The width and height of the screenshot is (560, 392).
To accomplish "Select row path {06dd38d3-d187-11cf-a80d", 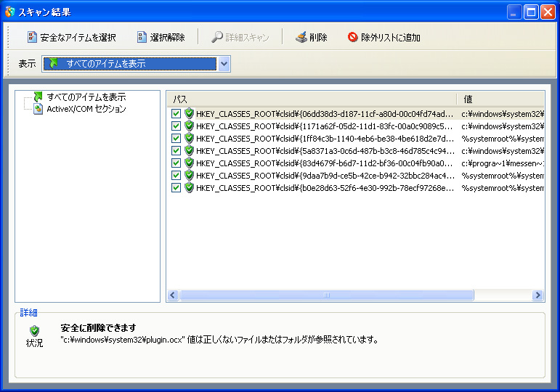I will 325,114.
